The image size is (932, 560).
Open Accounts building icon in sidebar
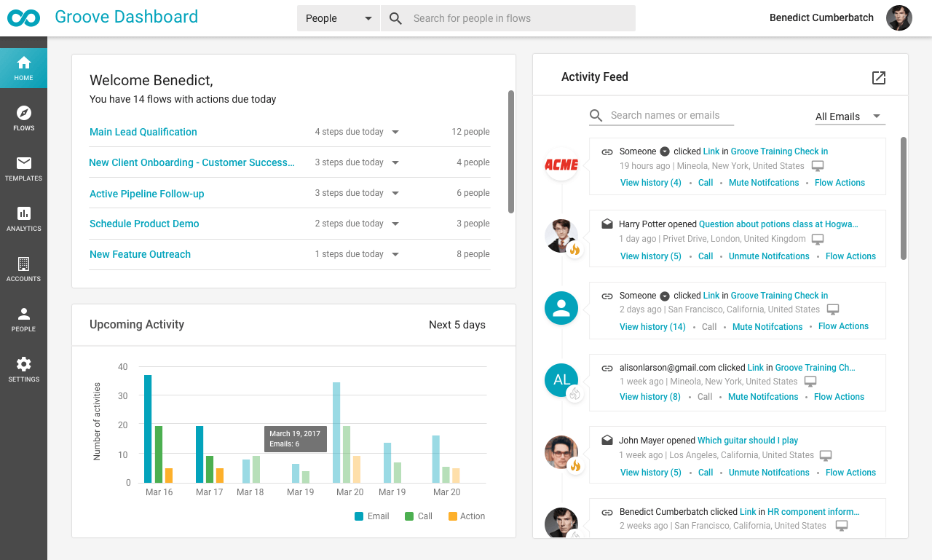tap(23, 269)
